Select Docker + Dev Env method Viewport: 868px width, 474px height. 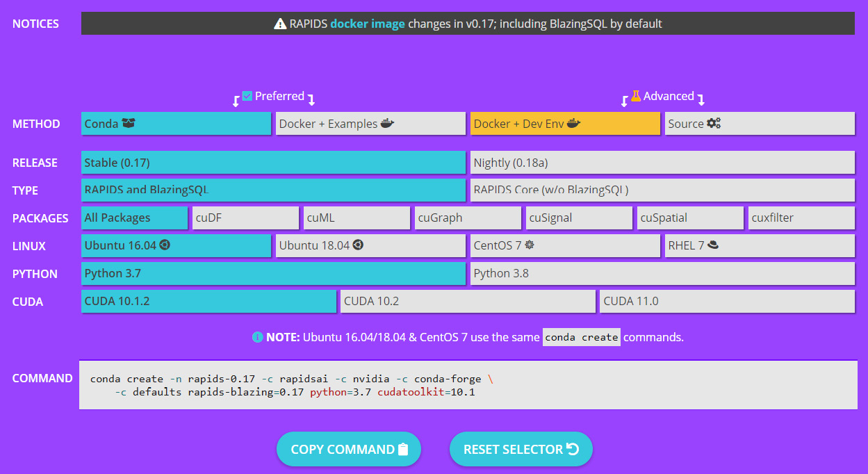point(565,124)
